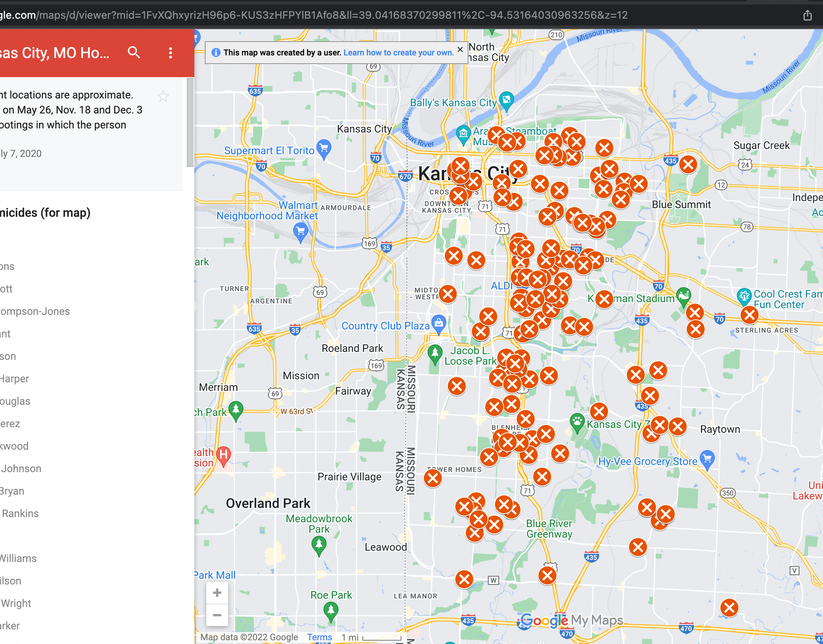Open the three-dot menu in the red header
This screenshot has height=644, width=823.
[170, 53]
